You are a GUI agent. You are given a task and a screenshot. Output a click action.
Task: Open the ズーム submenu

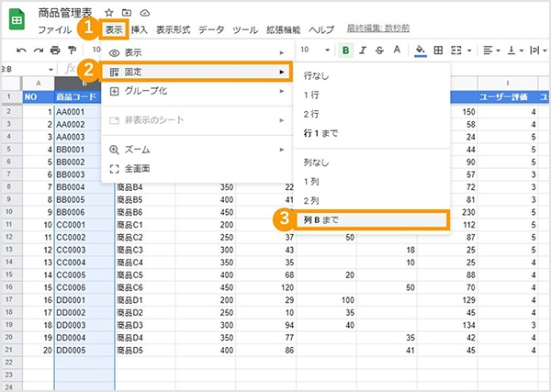tap(197, 150)
